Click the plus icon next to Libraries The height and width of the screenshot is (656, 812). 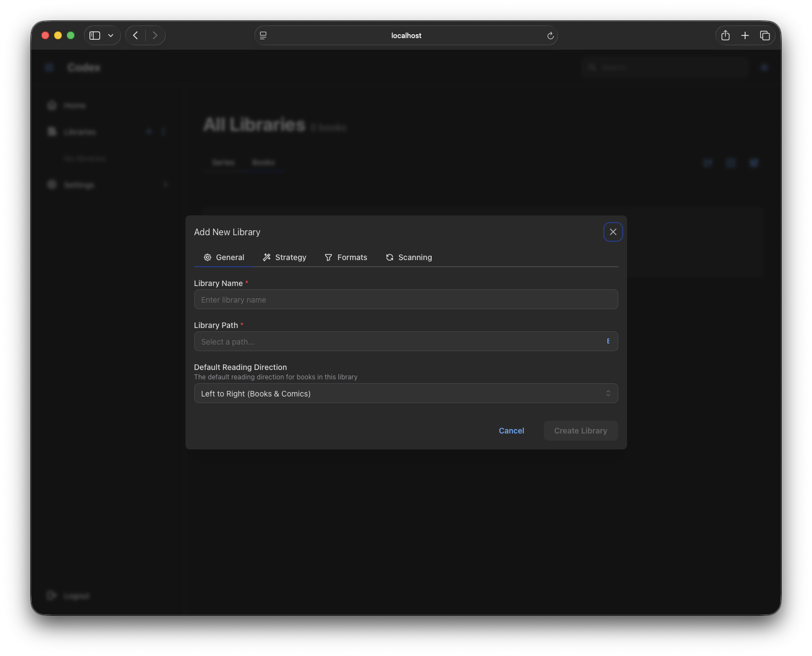pos(149,131)
